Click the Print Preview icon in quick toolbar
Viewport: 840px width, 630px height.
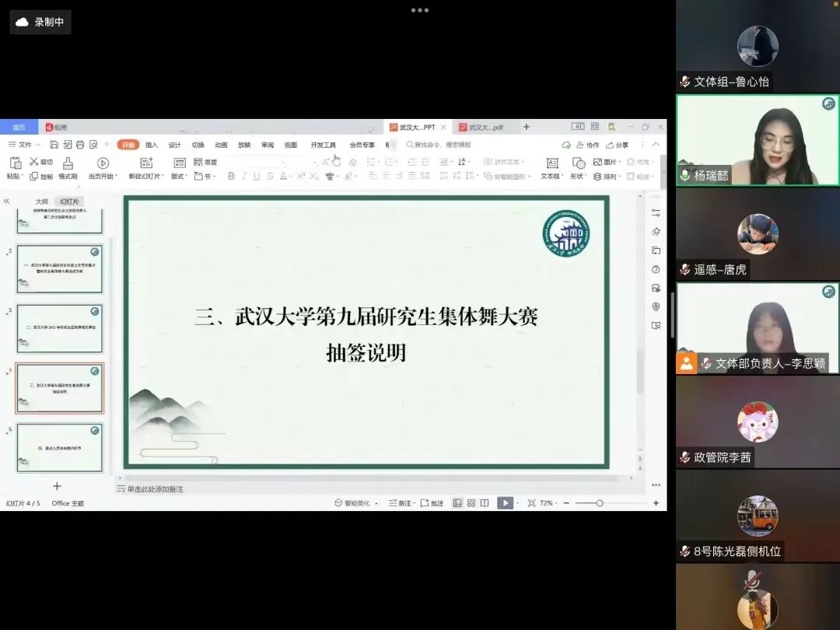[x=94, y=145]
